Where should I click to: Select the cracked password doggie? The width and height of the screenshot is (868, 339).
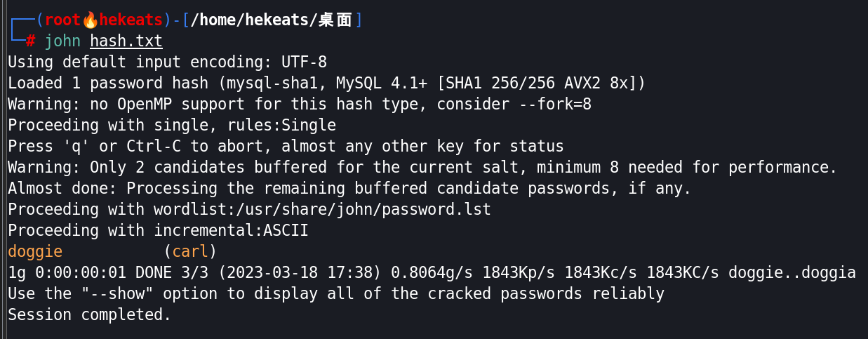pos(35,251)
